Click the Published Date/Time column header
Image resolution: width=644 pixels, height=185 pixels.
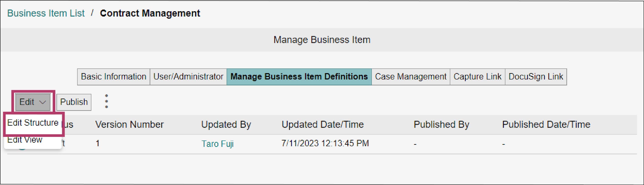click(x=546, y=125)
